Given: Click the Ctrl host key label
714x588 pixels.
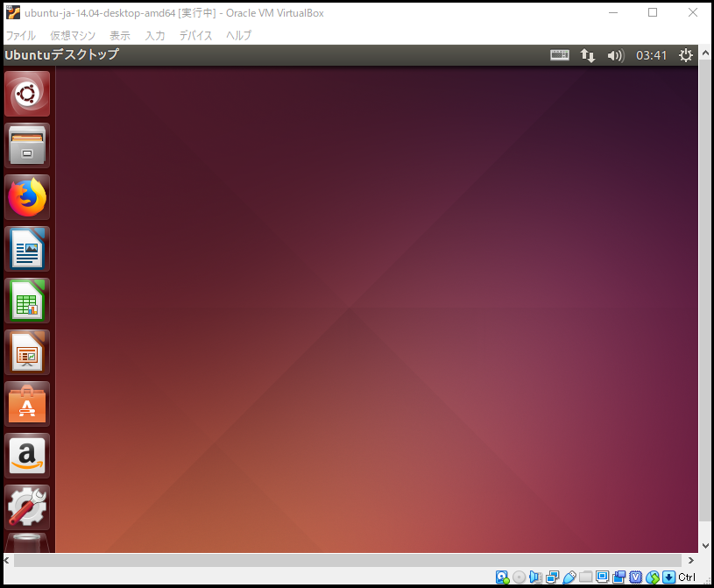Looking at the screenshot, I should [x=687, y=577].
